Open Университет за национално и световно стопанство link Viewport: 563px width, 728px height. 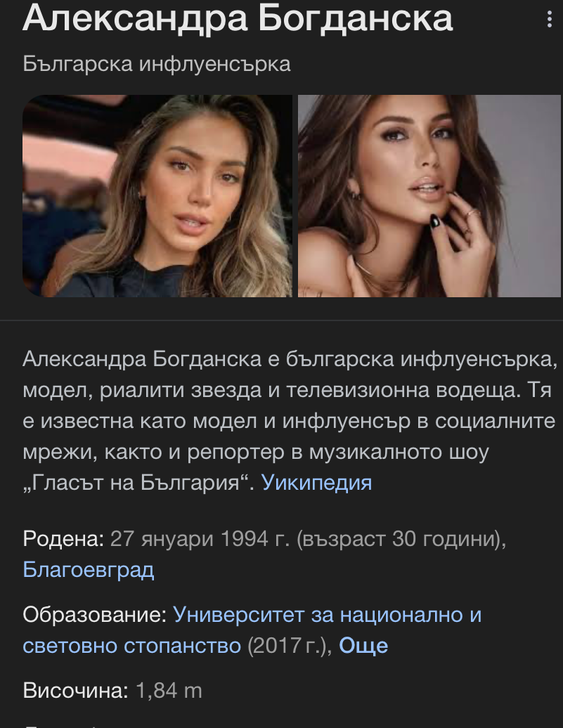click(252, 630)
